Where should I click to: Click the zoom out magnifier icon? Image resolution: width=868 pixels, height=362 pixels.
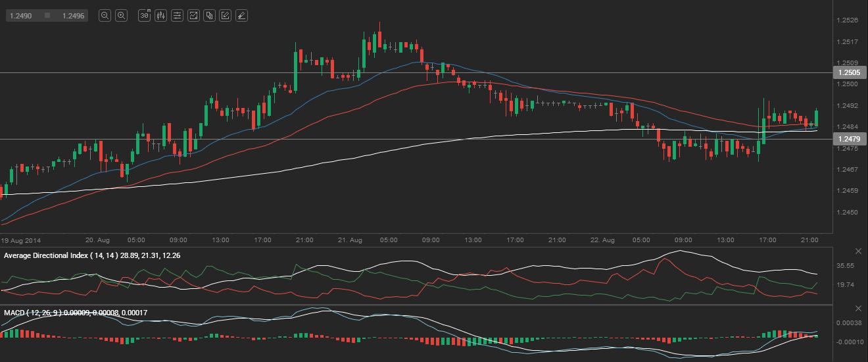(105, 16)
